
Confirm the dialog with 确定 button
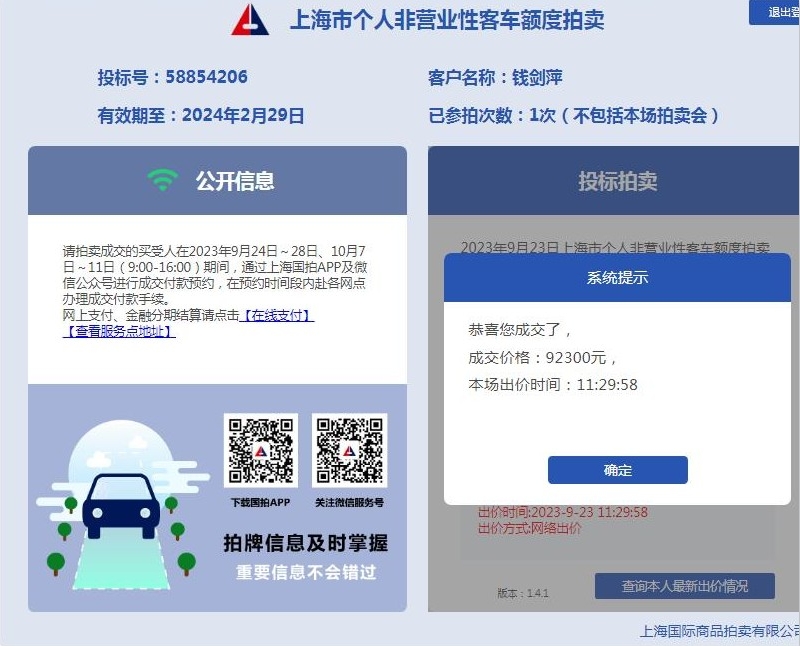617,470
